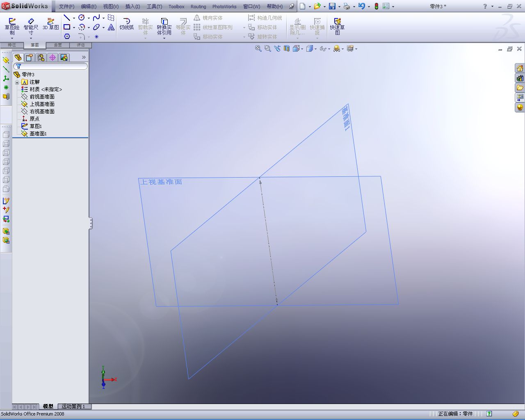525x420 pixels.
Task: Select the Point sketch tool
Action: point(96,37)
